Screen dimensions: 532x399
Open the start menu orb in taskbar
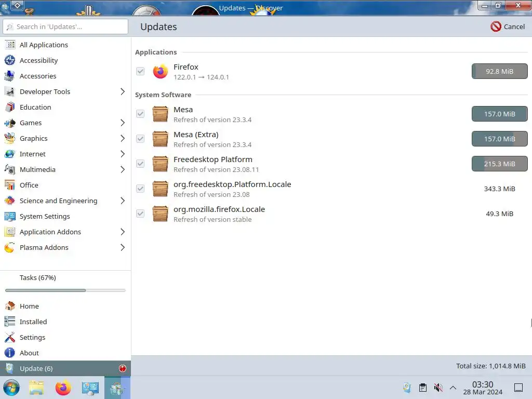pos(11,388)
